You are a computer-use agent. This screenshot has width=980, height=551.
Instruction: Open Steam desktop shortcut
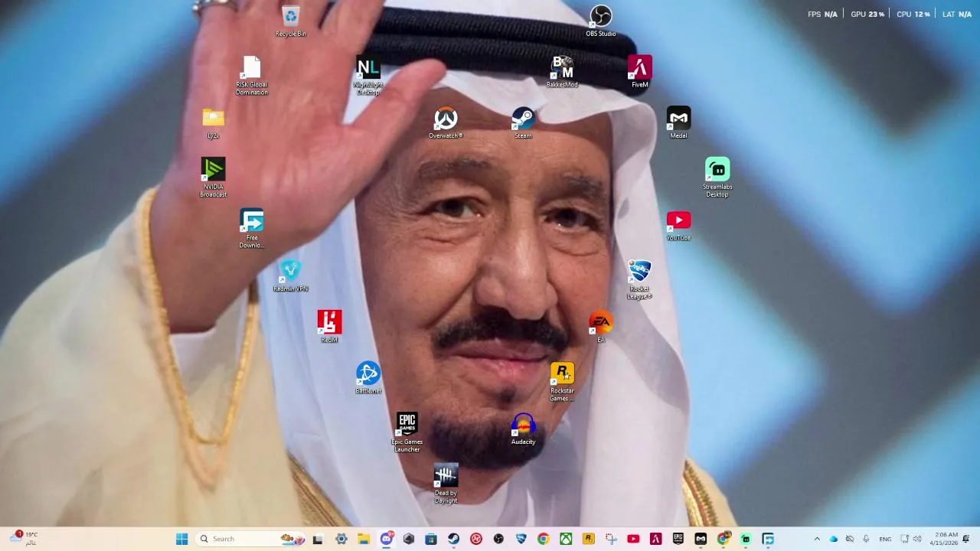pos(523,123)
